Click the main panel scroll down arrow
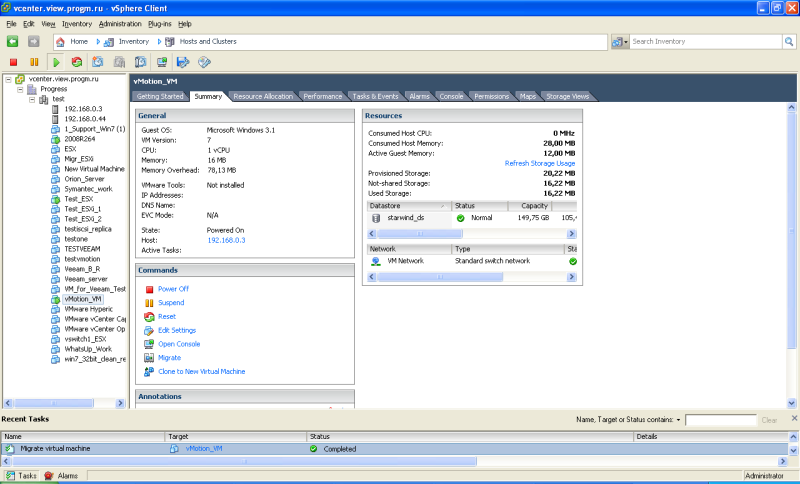This screenshot has height=484, width=800. (x=791, y=403)
